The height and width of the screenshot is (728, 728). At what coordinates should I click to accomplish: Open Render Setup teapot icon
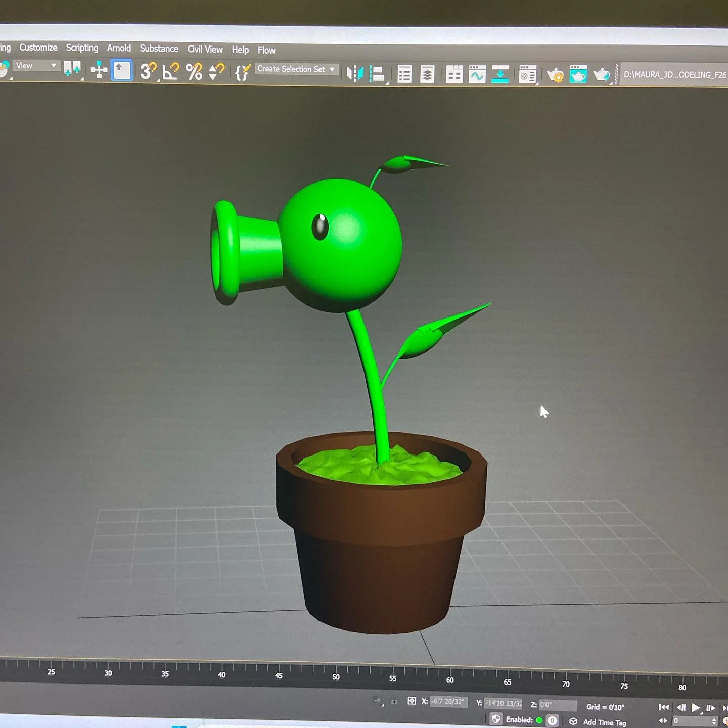[x=555, y=76]
